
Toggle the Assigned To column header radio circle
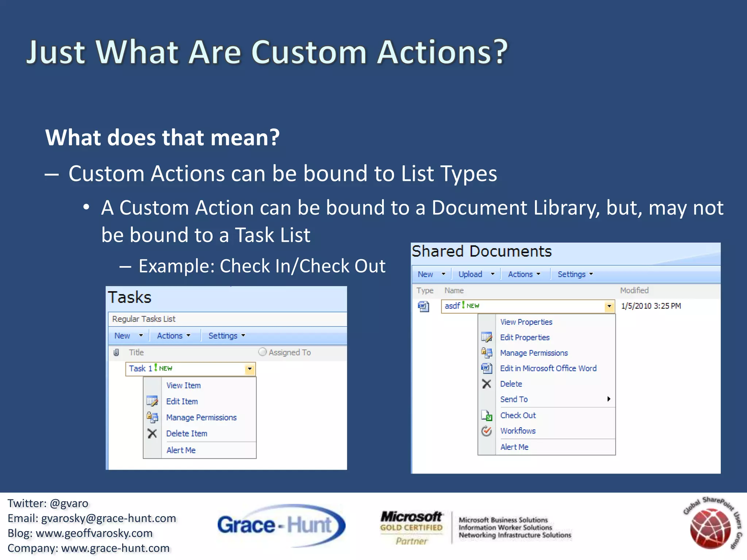(x=262, y=352)
